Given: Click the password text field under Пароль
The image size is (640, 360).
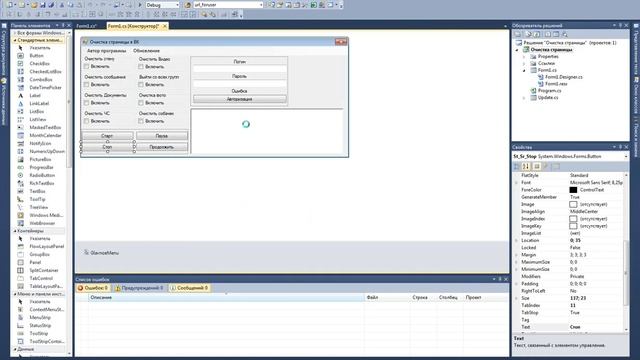Looking at the screenshot, I should pyautogui.click(x=240, y=83).
